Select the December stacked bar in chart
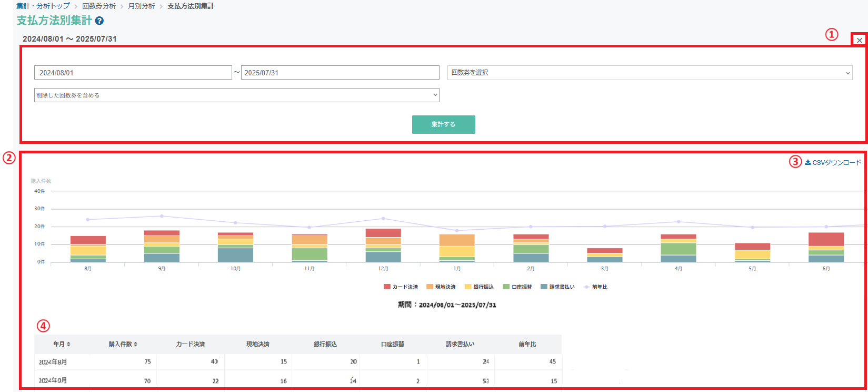The image size is (868, 392). 383,246
